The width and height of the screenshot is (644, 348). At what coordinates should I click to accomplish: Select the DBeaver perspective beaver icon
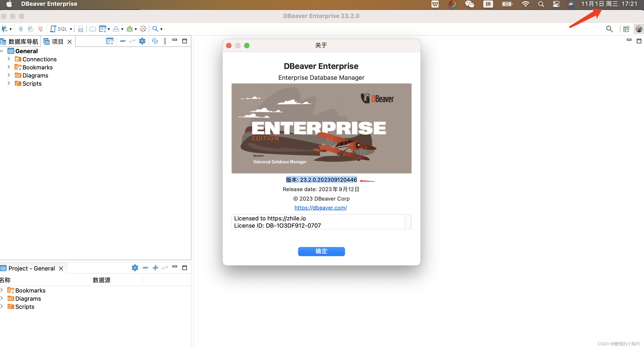pyautogui.click(x=639, y=29)
